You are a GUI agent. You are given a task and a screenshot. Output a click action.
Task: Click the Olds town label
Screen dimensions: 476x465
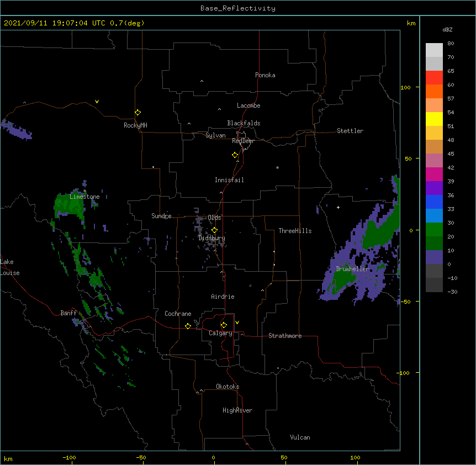point(214,218)
